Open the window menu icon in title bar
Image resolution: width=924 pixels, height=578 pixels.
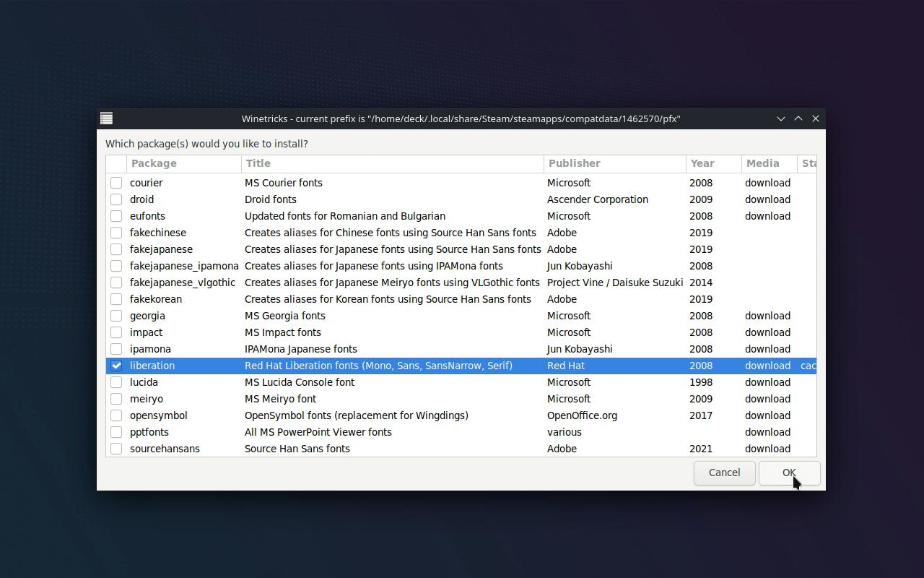click(107, 118)
